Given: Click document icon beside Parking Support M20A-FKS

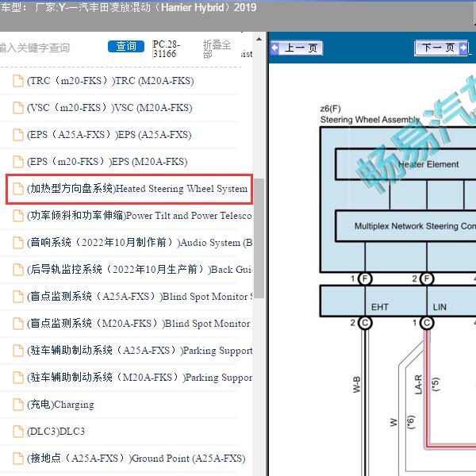Looking at the screenshot, I should point(18,378).
